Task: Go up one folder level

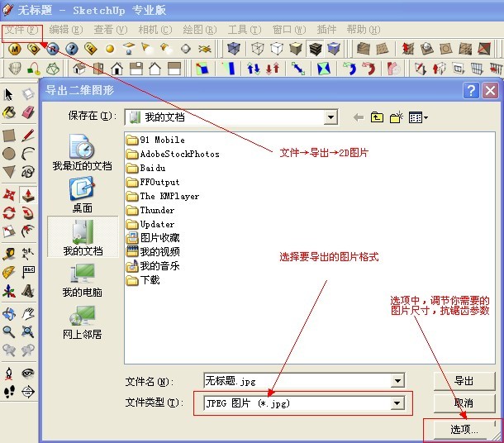Action: pyautogui.click(x=377, y=117)
